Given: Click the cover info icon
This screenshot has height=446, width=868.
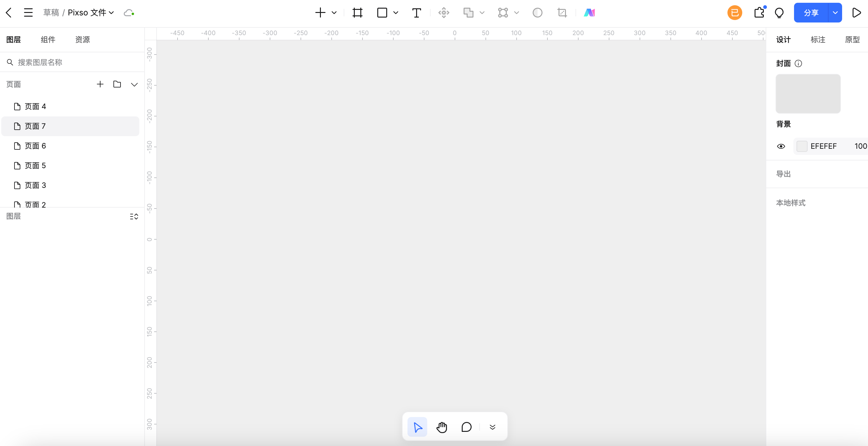Looking at the screenshot, I should [x=798, y=63].
